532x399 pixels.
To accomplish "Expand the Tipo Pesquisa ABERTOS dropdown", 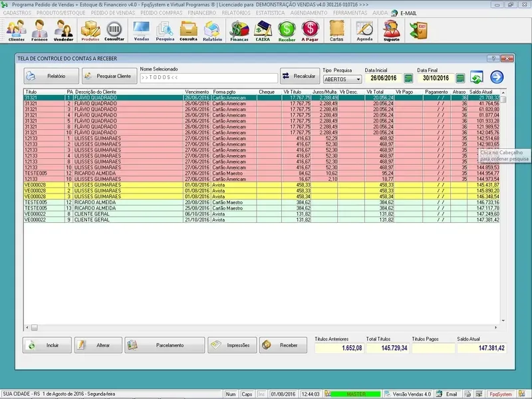I will pos(357,78).
